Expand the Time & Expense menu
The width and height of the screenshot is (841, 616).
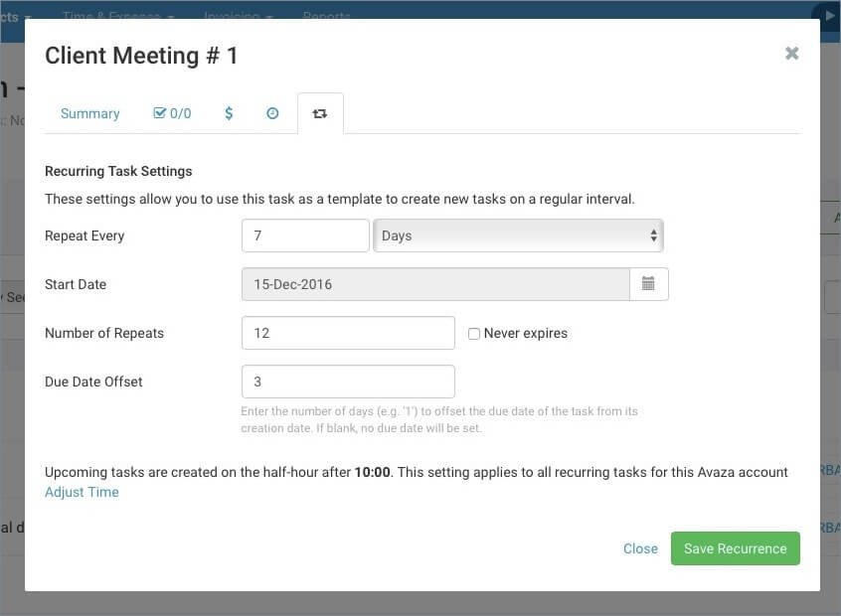coord(111,16)
